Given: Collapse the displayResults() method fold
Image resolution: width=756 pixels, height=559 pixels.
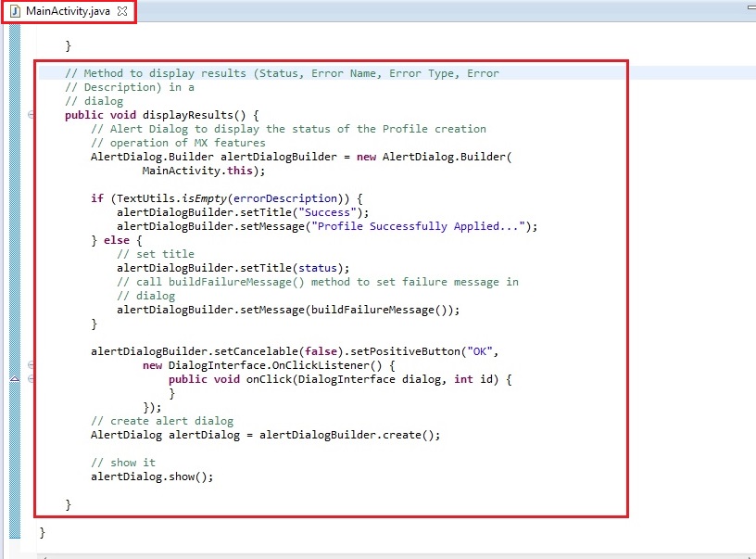Looking at the screenshot, I should pyautogui.click(x=31, y=115).
